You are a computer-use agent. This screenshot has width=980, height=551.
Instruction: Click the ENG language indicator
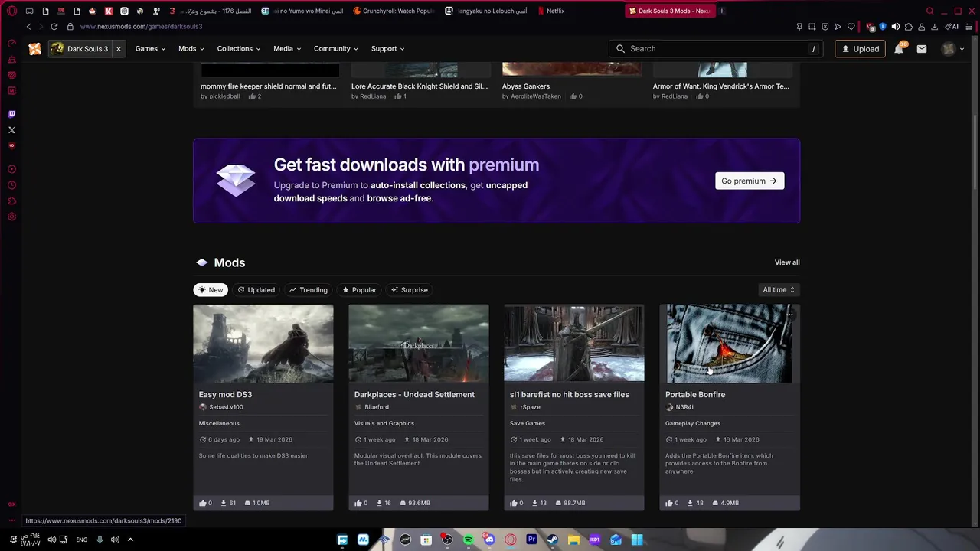tap(81, 540)
